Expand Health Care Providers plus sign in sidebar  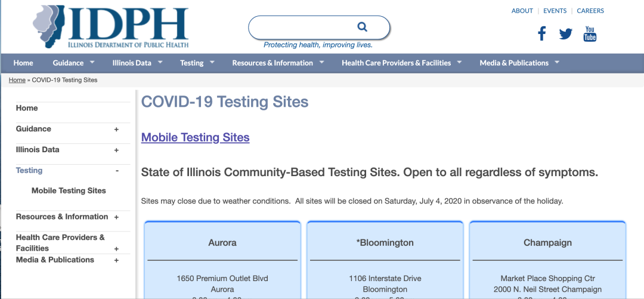(x=116, y=249)
